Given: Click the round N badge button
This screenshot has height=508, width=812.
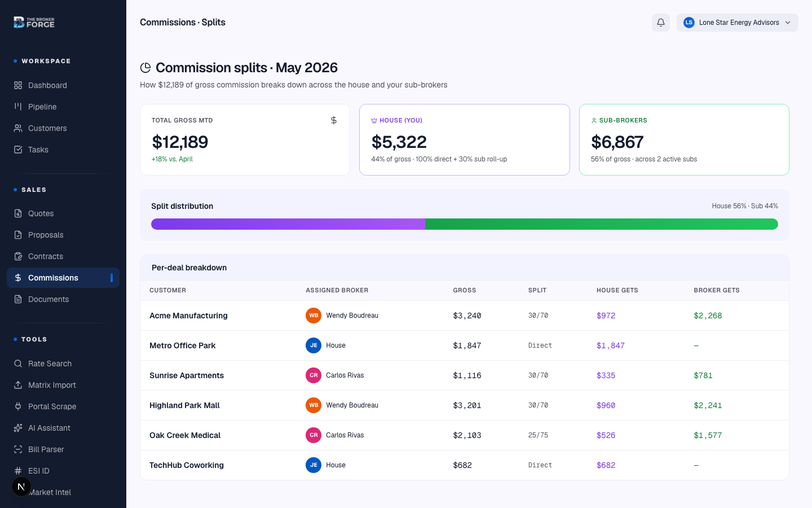Looking at the screenshot, I should 21,487.
